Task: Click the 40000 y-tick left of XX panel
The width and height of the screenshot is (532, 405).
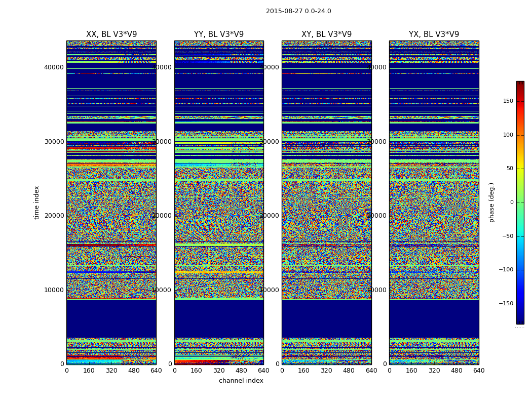Action: point(54,67)
